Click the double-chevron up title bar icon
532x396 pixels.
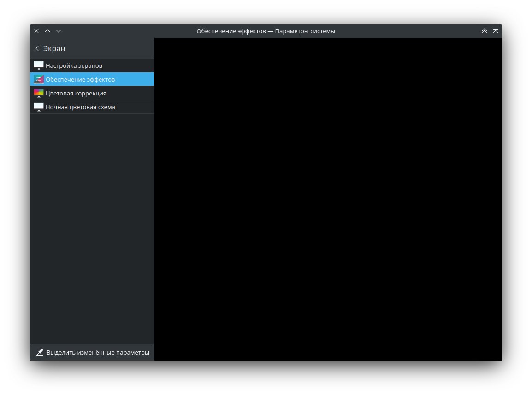click(x=485, y=31)
